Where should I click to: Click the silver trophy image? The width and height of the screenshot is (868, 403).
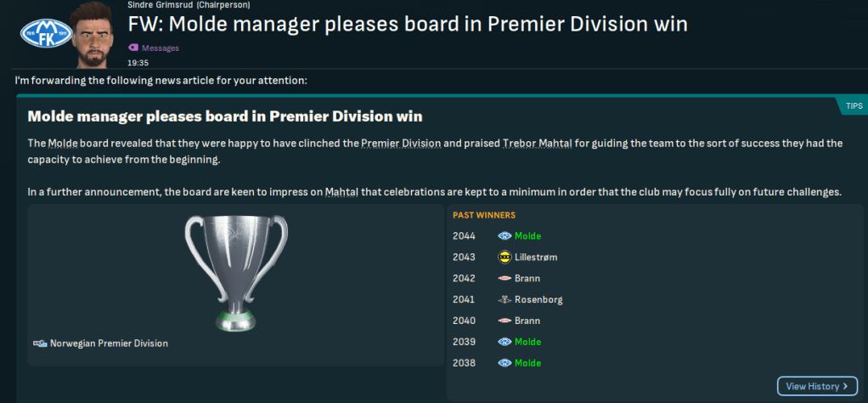coord(236,270)
